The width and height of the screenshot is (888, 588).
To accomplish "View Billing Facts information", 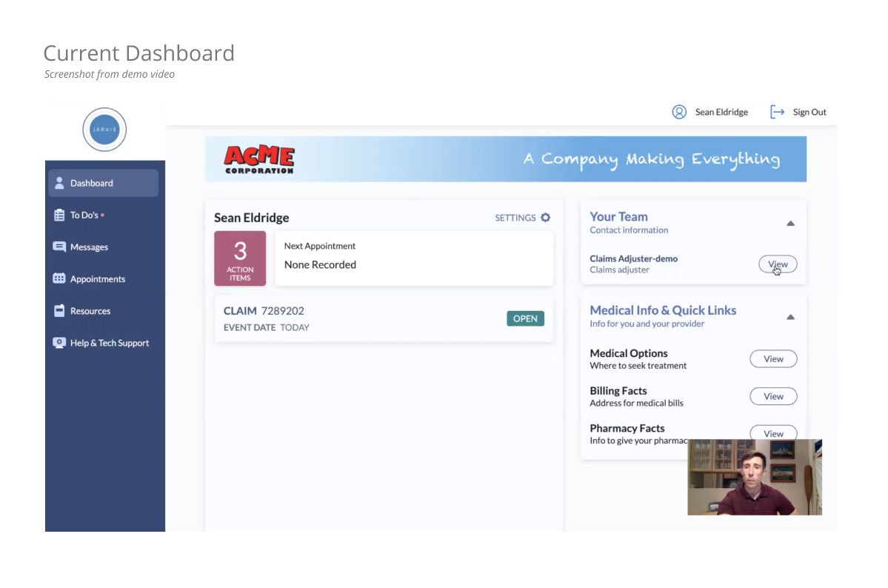I will (772, 396).
